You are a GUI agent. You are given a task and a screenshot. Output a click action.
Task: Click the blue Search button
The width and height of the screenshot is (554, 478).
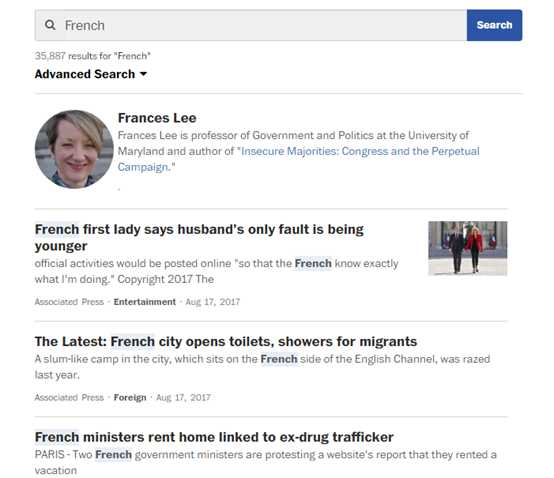494,25
